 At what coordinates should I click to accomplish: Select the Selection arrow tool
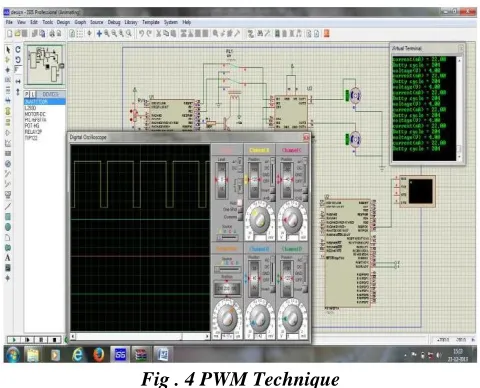click(x=8, y=50)
